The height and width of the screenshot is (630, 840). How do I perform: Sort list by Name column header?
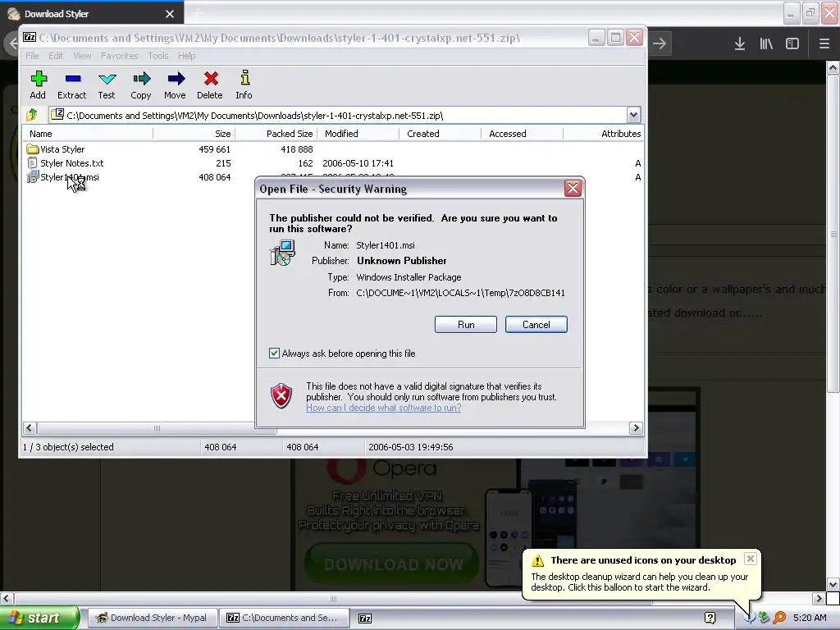(89, 134)
